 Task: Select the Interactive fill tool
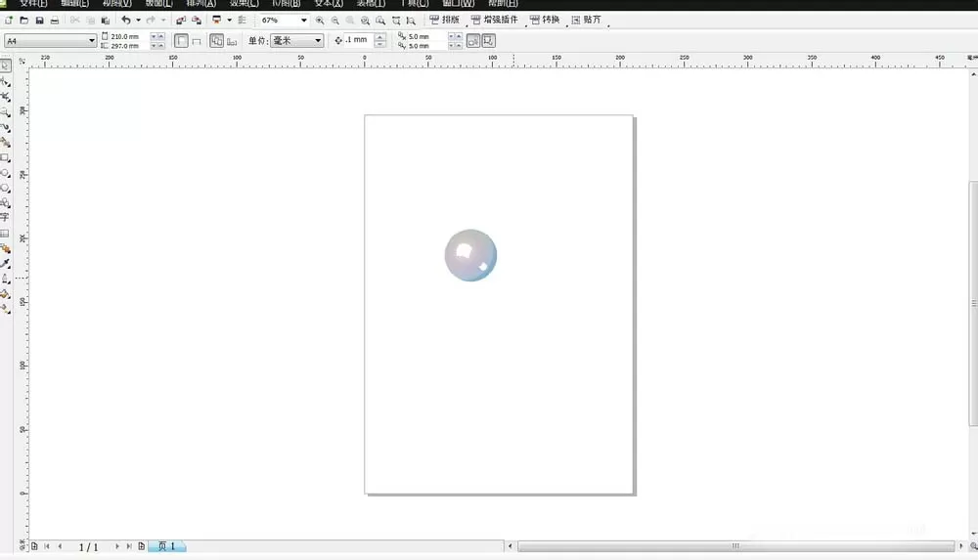[6, 309]
